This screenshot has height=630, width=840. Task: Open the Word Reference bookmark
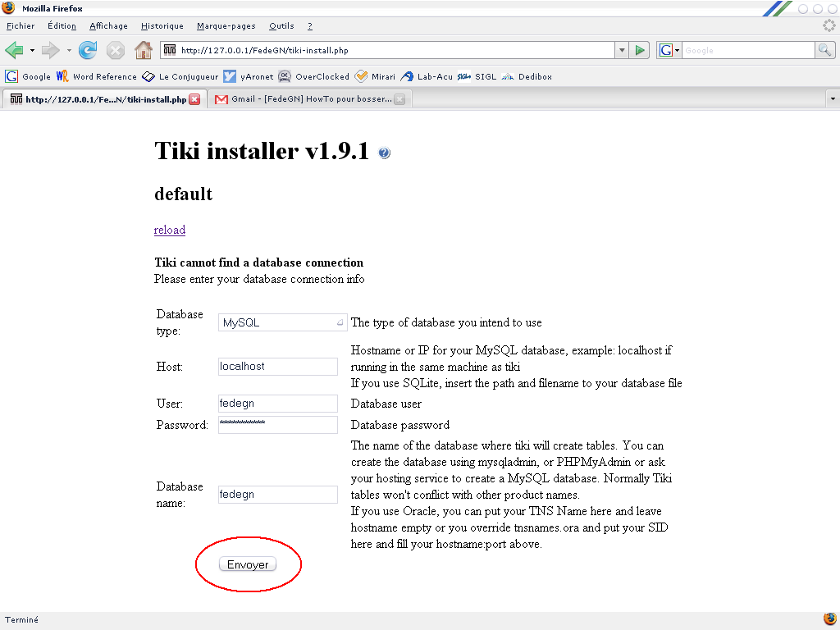pyautogui.click(x=97, y=76)
